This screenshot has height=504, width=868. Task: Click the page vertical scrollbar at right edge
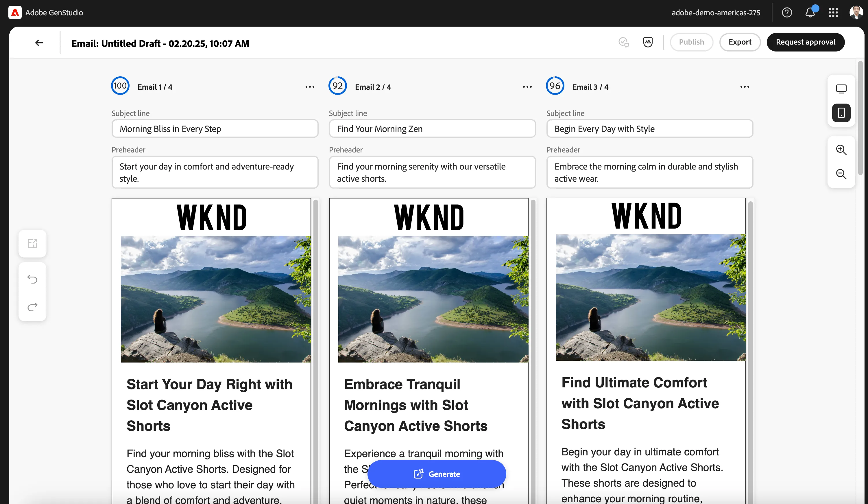pos(860,118)
